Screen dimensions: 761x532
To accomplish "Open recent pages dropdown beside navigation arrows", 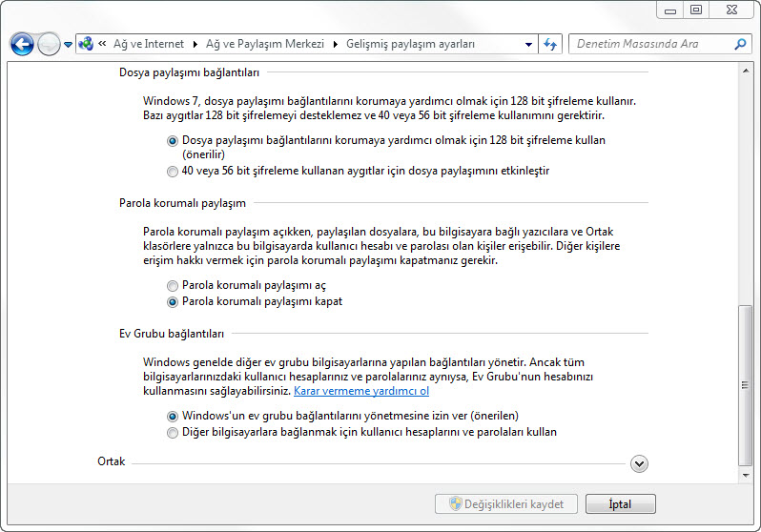I will [x=68, y=45].
